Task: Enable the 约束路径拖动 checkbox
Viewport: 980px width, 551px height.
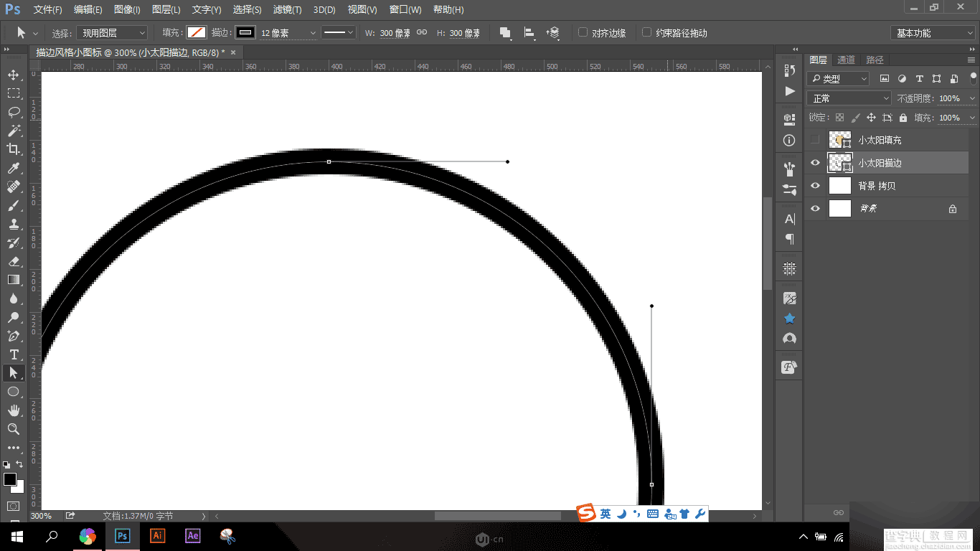Action: tap(647, 32)
